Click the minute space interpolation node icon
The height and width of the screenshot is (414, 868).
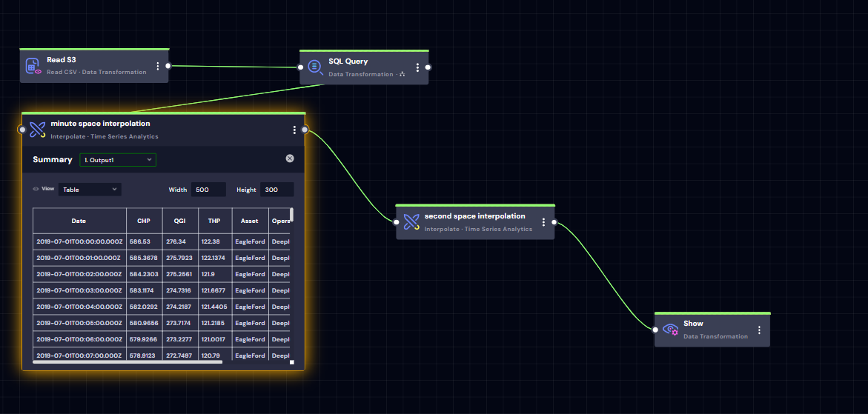pos(37,130)
